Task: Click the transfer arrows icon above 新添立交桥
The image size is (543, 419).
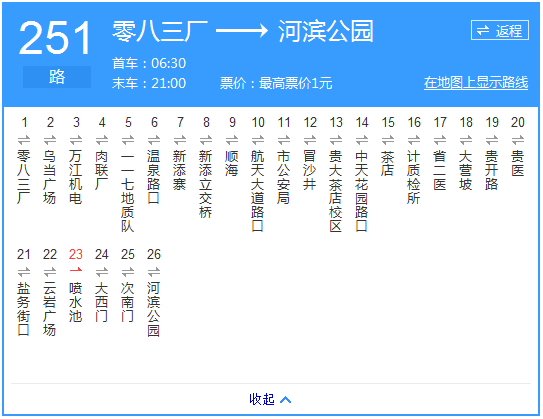Action: tap(206, 140)
